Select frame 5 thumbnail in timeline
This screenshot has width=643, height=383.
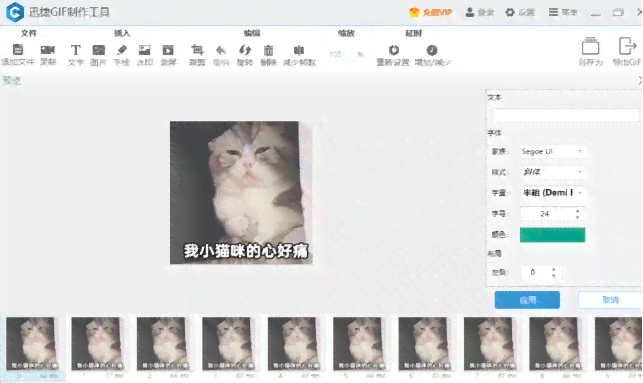360,344
